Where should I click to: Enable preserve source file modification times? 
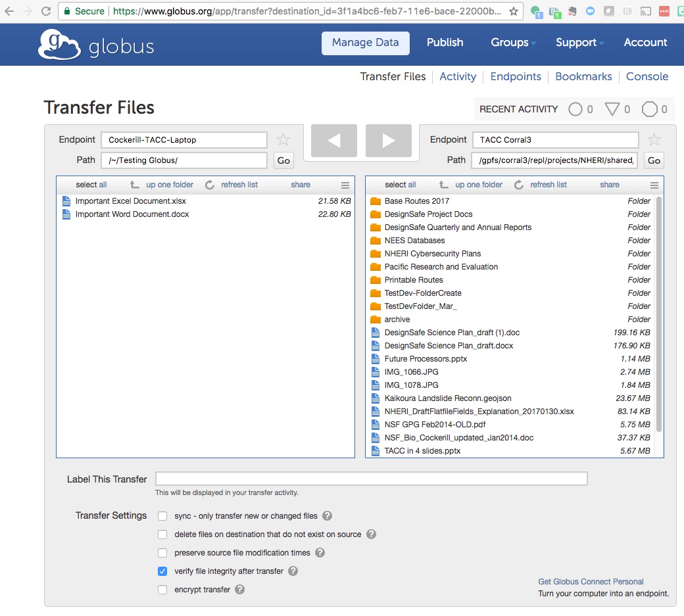click(x=162, y=553)
